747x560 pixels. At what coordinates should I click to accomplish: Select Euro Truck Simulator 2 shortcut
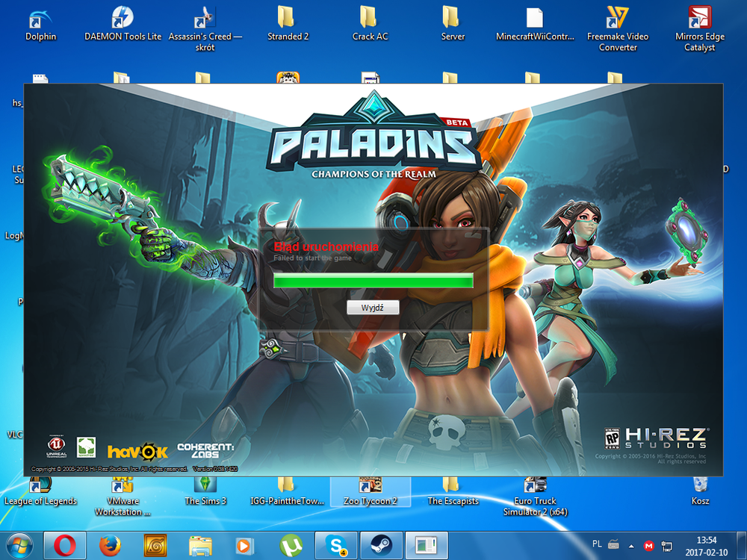535,497
